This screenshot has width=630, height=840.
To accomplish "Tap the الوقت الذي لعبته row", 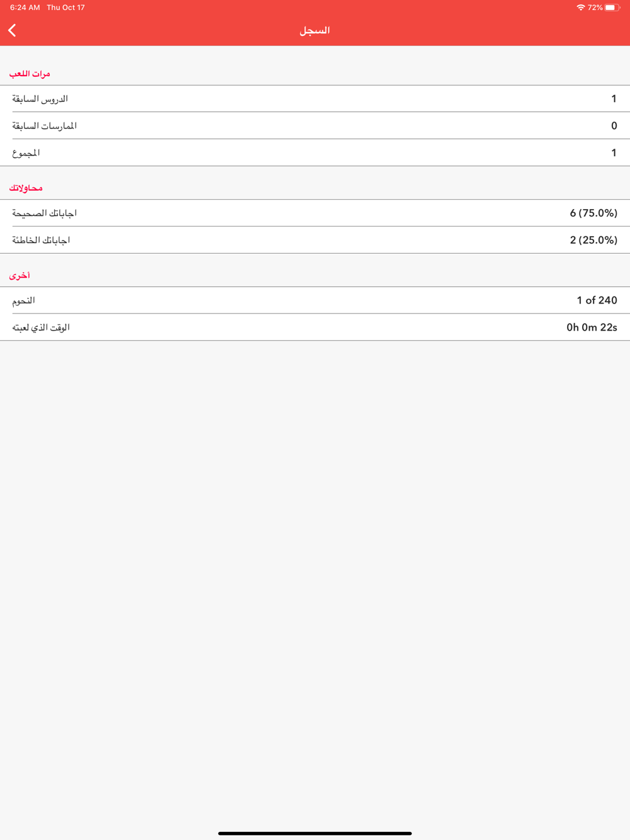I will click(315, 327).
